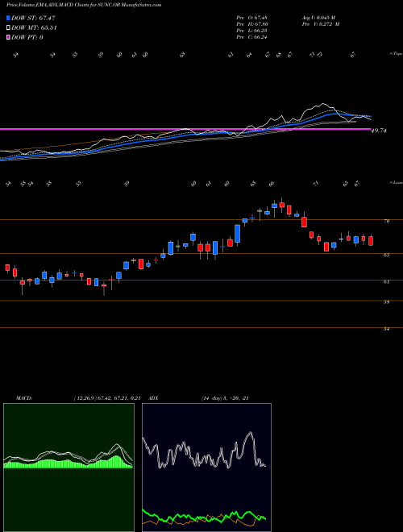The width and height of the screenshot is (403, 532).
Task: Click the chart title mentioning MunafaSutra.com
Action: coord(84,5)
